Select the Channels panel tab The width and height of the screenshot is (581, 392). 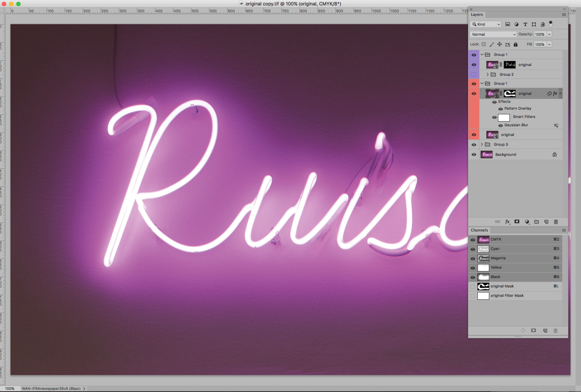pos(479,230)
